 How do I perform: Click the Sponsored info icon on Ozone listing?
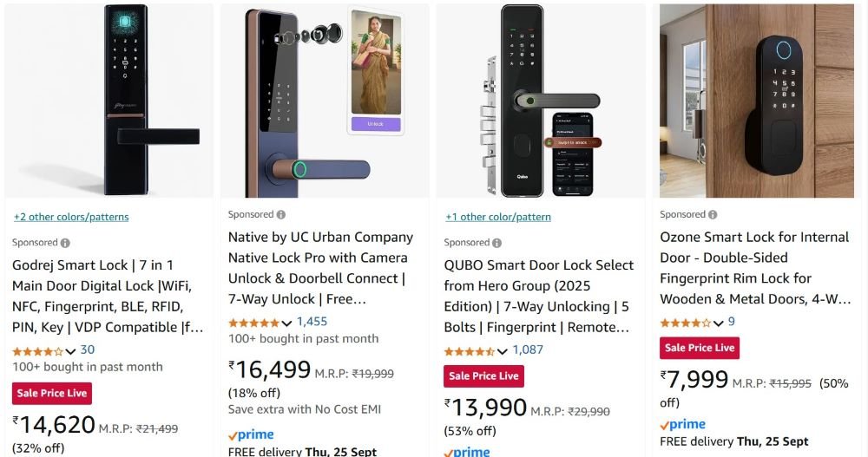[x=713, y=214]
